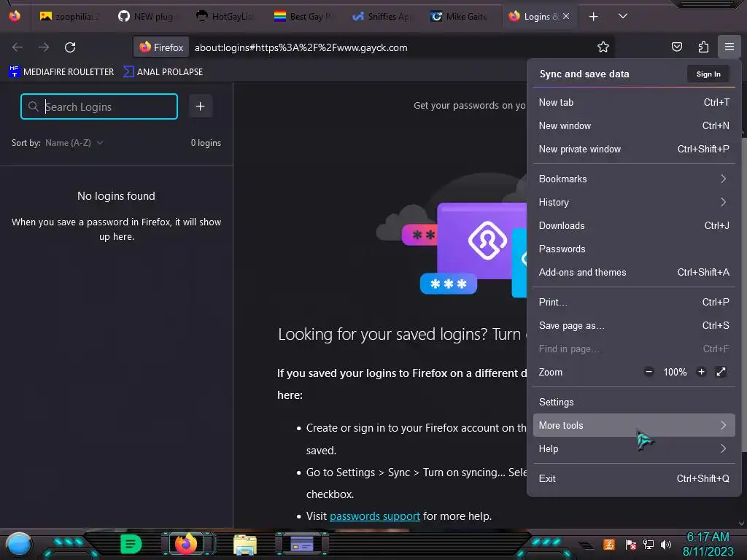Open the Pocket save icon
Screen dimensions: 747x560
(x=676, y=47)
